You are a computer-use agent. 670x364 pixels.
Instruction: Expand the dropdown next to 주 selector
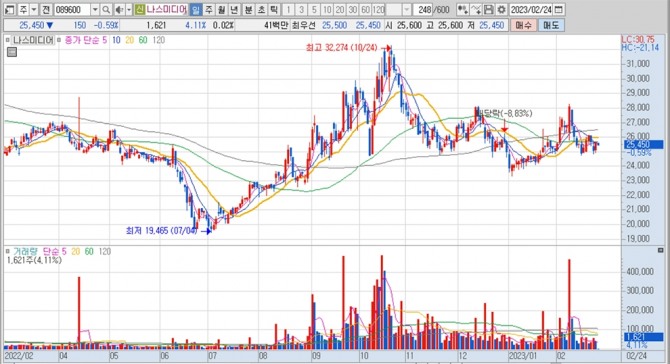[x=34, y=9]
